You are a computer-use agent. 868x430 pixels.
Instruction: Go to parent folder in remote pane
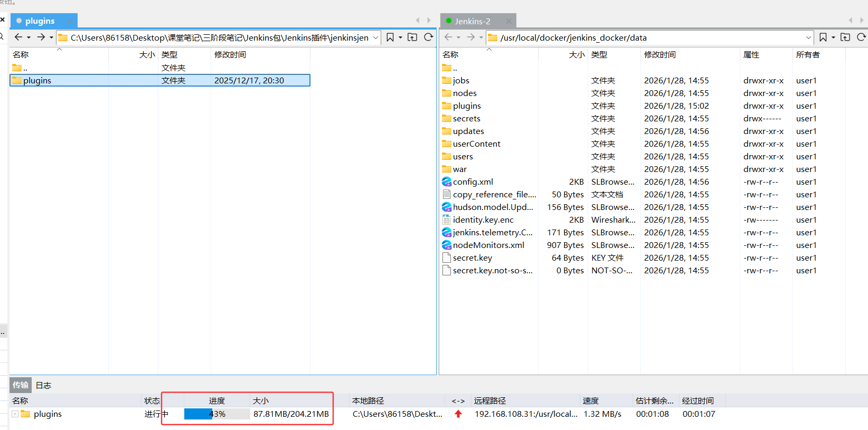[845, 37]
